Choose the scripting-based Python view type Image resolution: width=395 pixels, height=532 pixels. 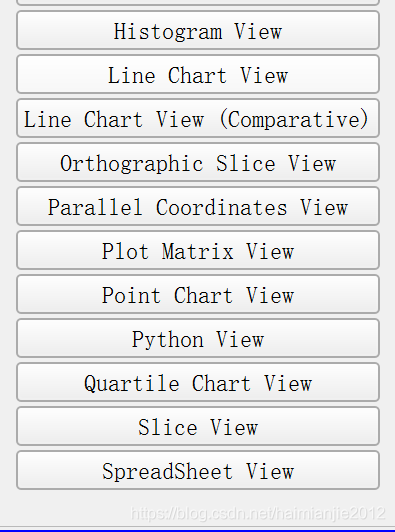click(198, 338)
